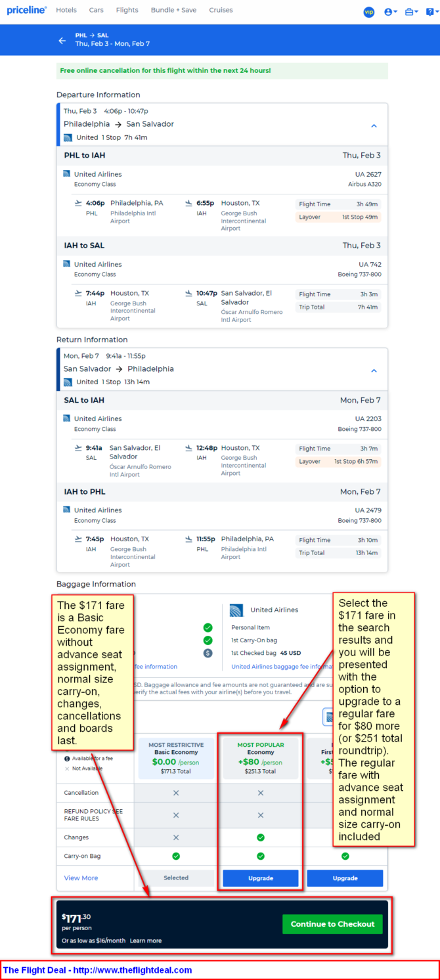Open the Hotels menu item
The width and height of the screenshot is (440, 980).
(x=66, y=11)
